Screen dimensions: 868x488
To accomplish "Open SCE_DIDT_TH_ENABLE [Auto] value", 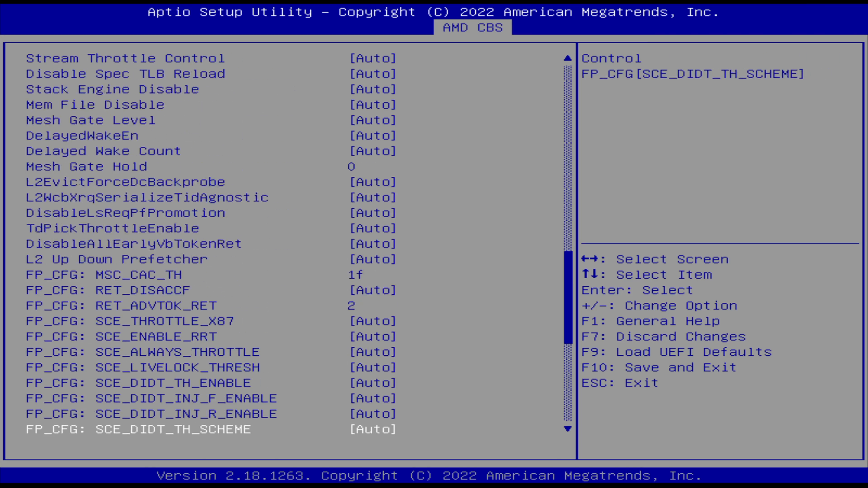I will click(x=373, y=384).
